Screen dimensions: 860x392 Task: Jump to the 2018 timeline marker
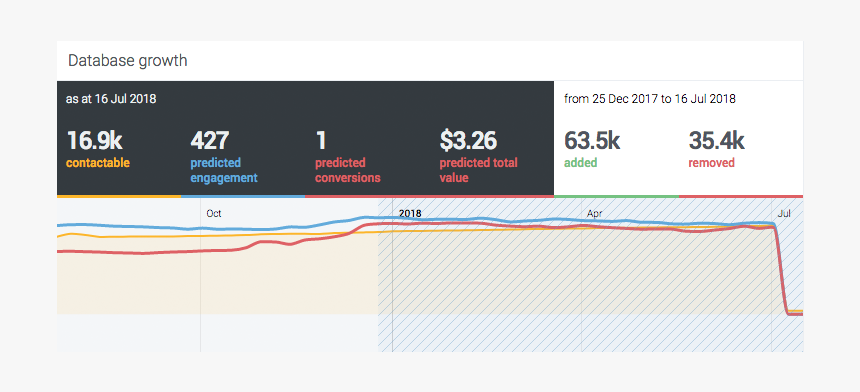pyautogui.click(x=410, y=213)
